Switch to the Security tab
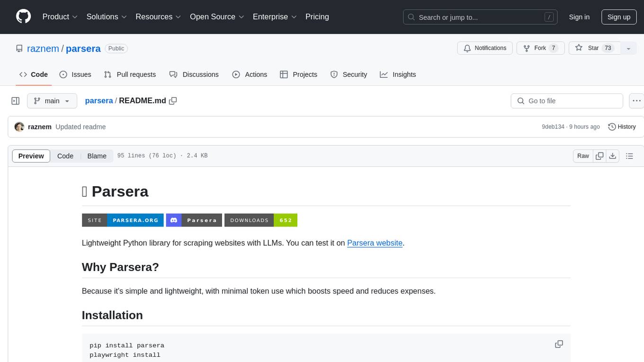 [x=349, y=74]
